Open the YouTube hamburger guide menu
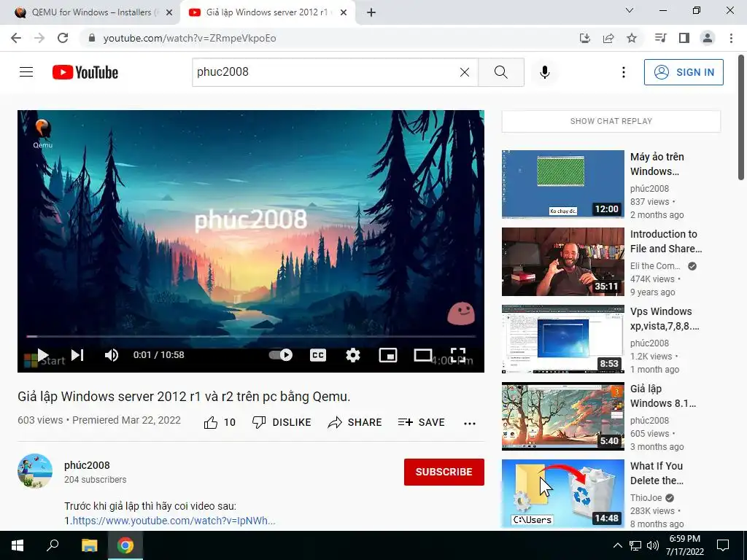Image resolution: width=747 pixels, height=560 pixels. point(26,72)
